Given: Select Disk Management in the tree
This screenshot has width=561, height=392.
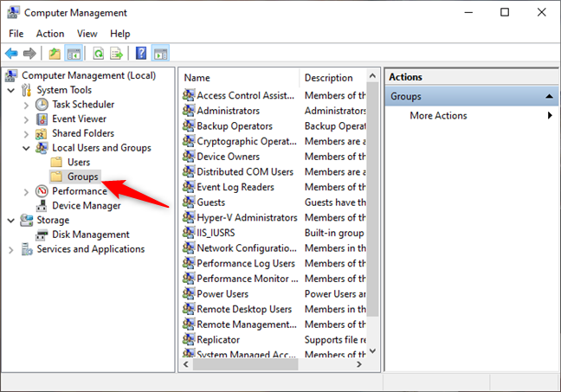Looking at the screenshot, I should tap(91, 235).
